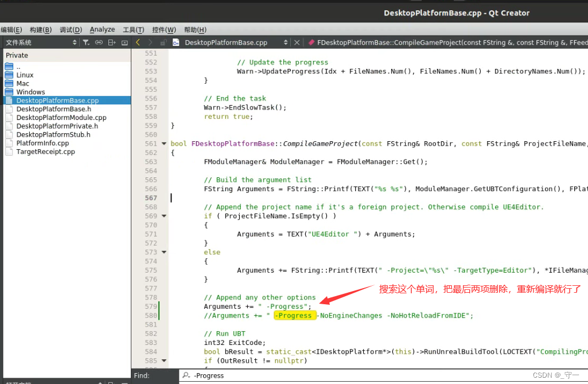Open the Windows folder in the sidebar

click(x=34, y=92)
